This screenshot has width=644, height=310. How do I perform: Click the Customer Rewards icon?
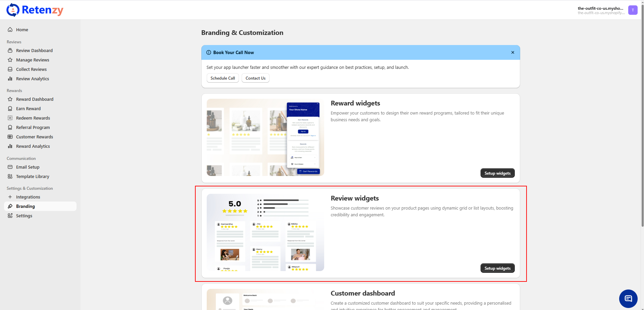10,137
